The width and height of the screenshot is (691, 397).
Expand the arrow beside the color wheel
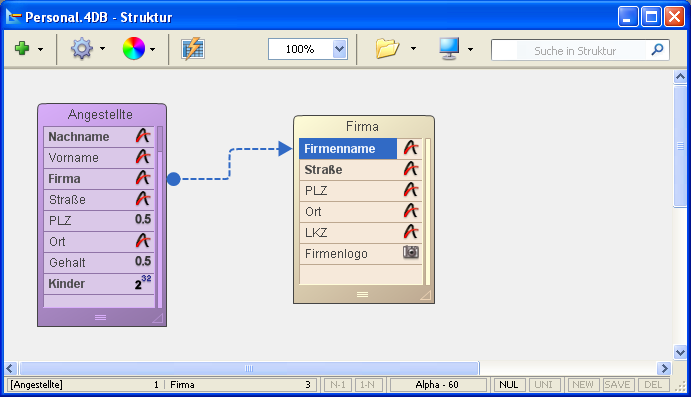click(152, 49)
